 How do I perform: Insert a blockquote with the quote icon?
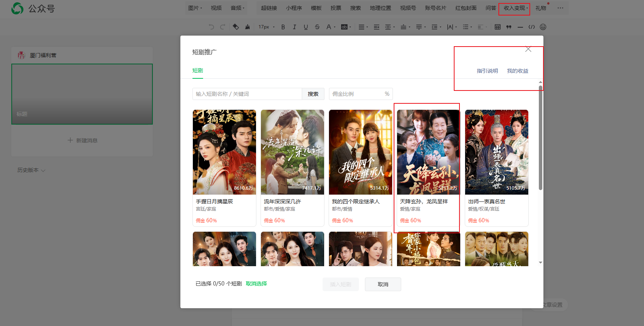coord(509,27)
